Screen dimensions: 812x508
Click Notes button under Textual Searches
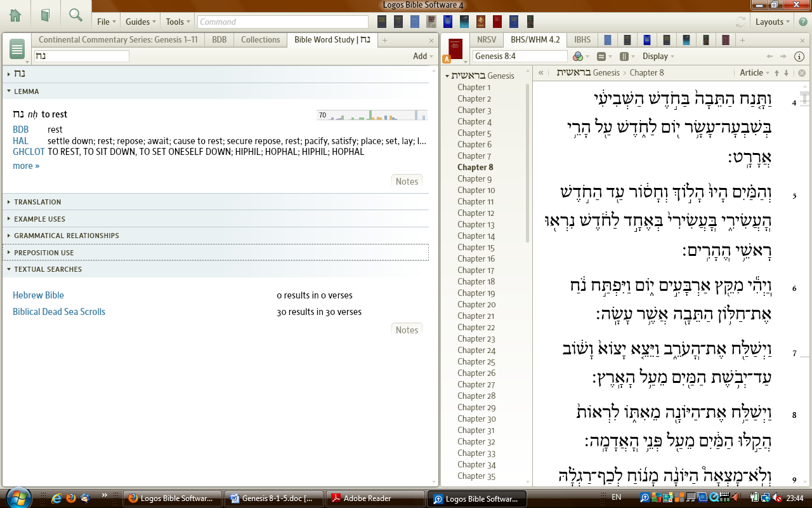(x=407, y=330)
